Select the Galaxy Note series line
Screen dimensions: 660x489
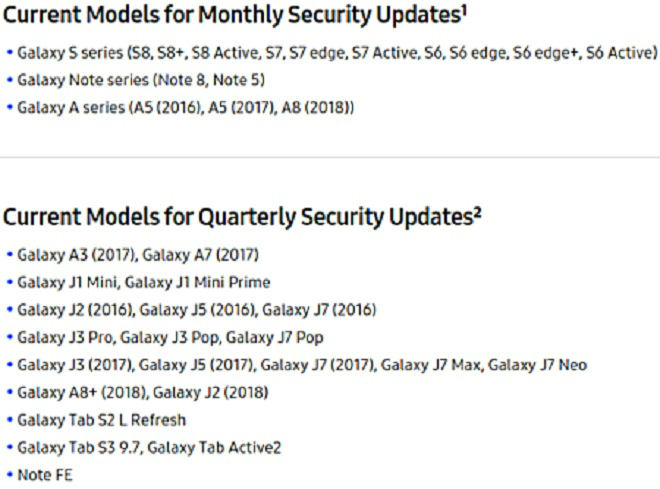click(x=141, y=78)
